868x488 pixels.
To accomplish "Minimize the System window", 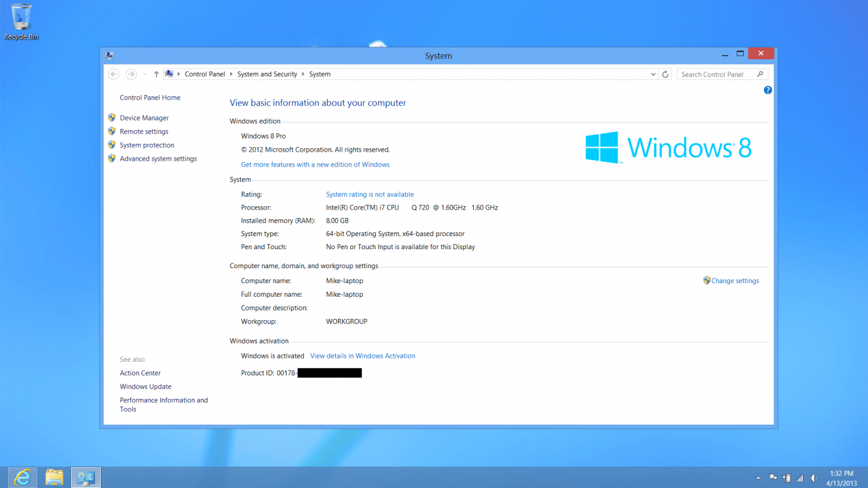I will [725, 54].
